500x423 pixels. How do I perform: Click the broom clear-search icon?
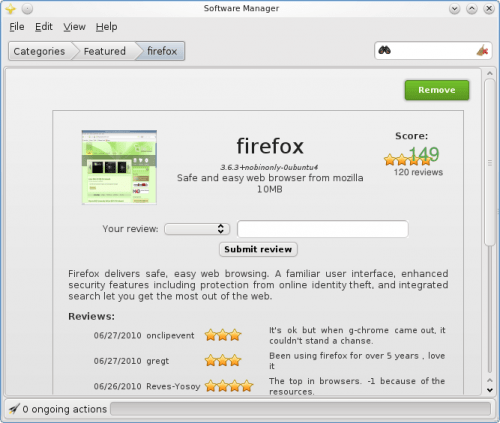pos(482,51)
